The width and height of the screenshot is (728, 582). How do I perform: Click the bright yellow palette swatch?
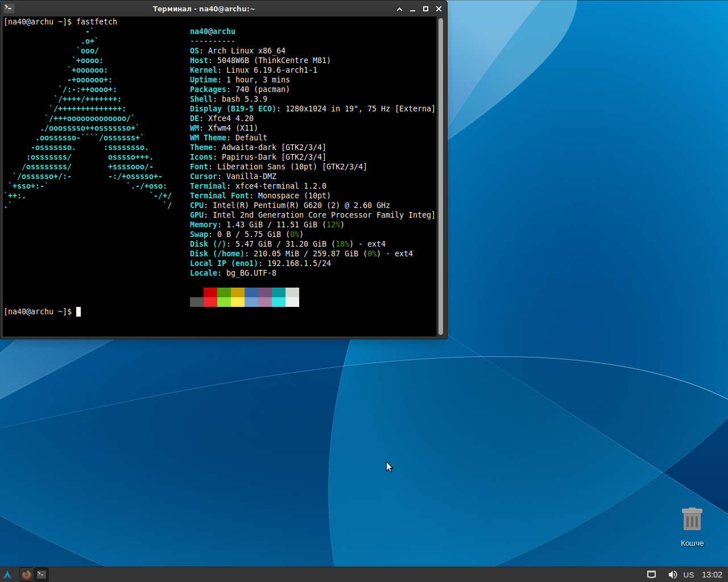point(238,302)
